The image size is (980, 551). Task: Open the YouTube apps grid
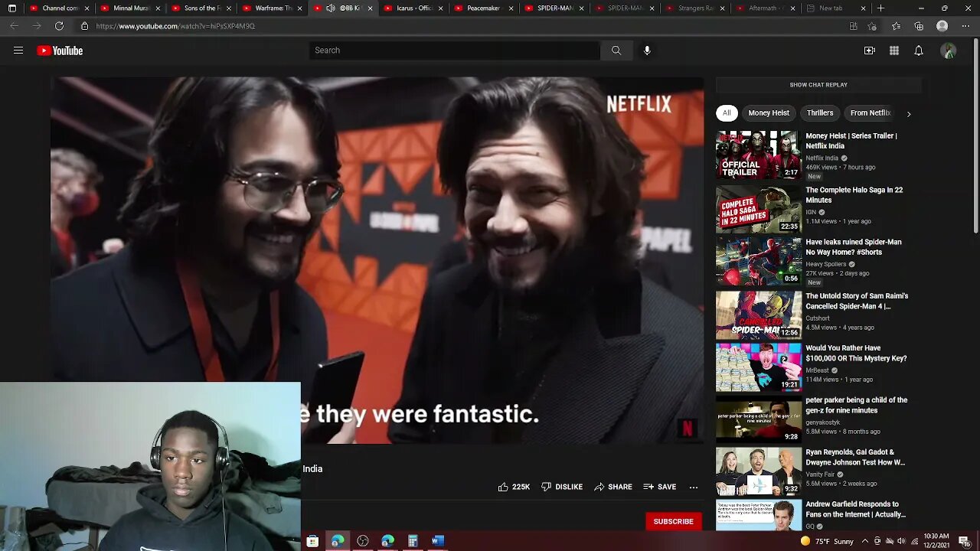(894, 51)
